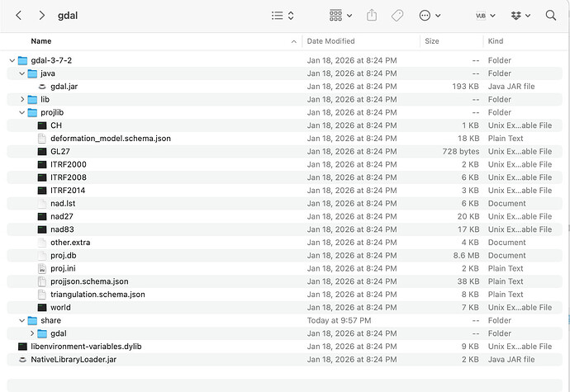The width and height of the screenshot is (570, 392).
Task: Select the proj.db file row
Action: click(x=63, y=256)
